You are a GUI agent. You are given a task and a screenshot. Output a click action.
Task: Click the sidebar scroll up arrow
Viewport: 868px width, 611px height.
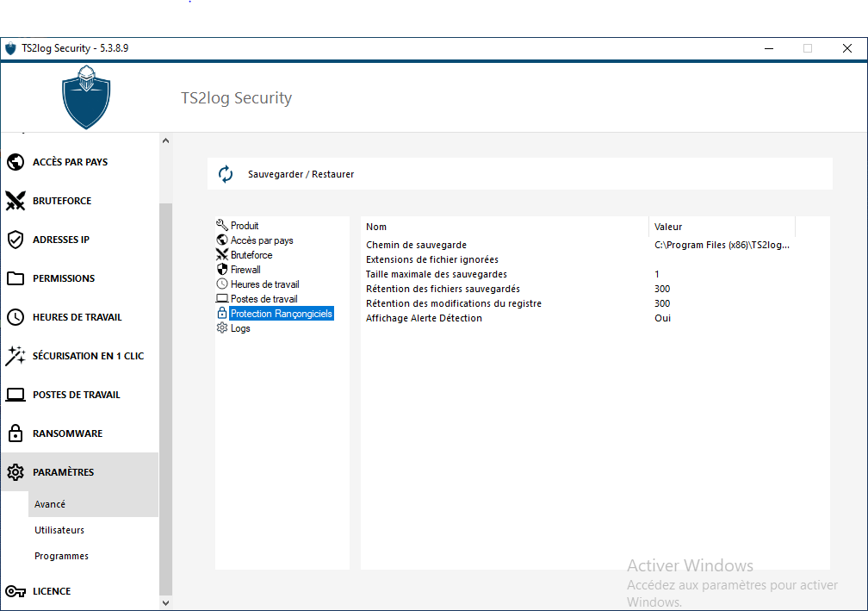[x=165, y=140]
